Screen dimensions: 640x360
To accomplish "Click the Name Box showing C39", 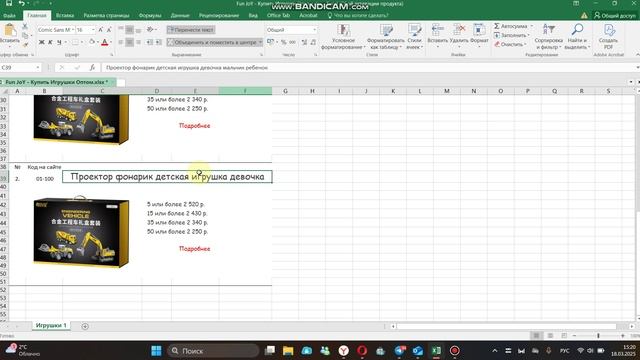I will (20, 67).
